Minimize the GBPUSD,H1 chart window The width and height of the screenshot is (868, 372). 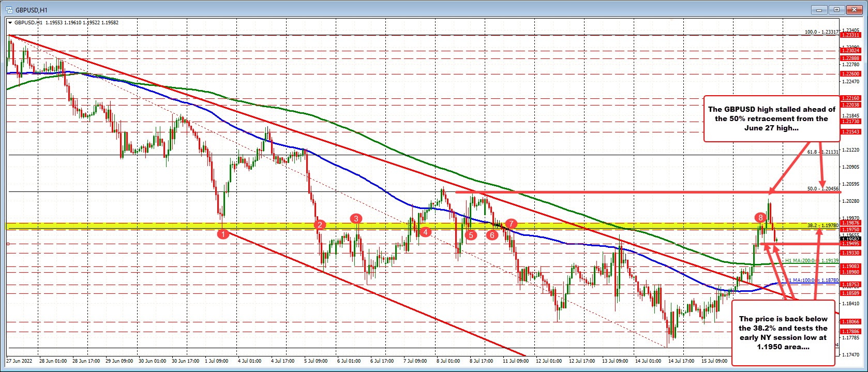(819, 9)
